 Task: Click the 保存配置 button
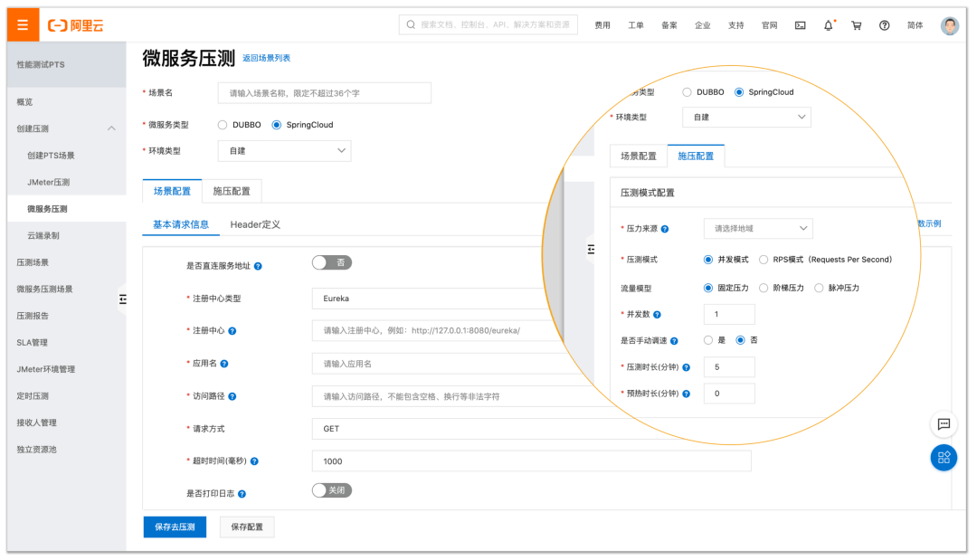click(x=247, y=527)
